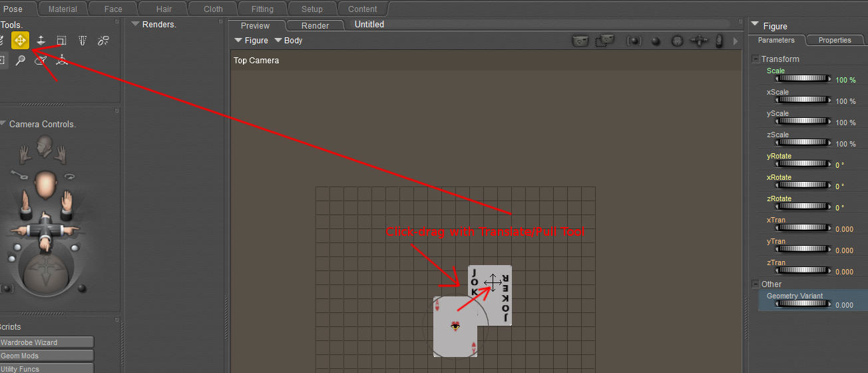868x373 pixels.
Task: Click the flyaround loop icon
Action: coord(69,177)
